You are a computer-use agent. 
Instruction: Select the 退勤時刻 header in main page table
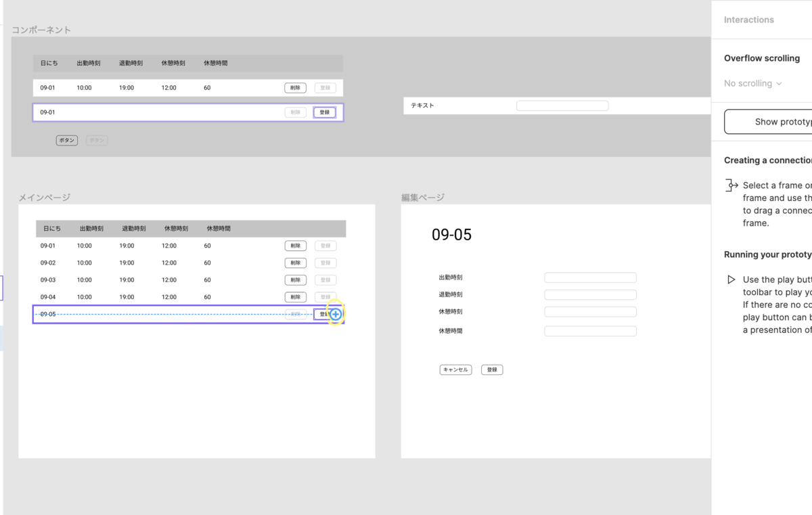134,229
